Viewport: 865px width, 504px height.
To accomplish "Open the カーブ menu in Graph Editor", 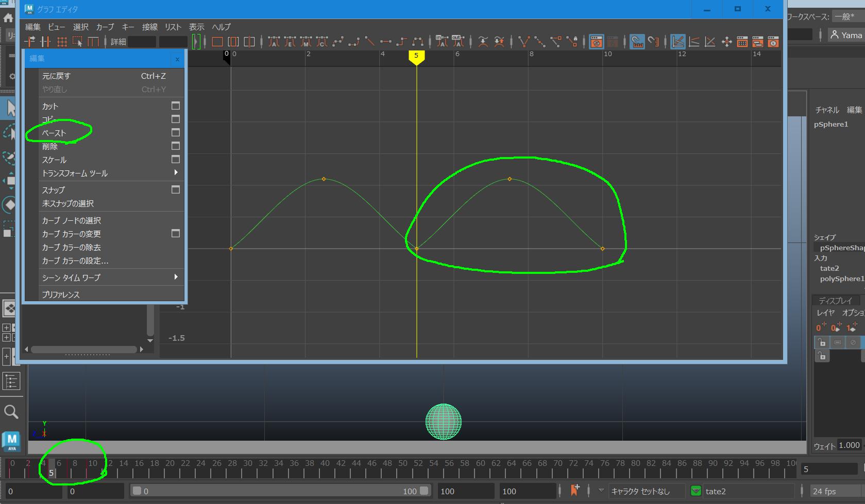I will pyautogui.click(x=105, y=27).
